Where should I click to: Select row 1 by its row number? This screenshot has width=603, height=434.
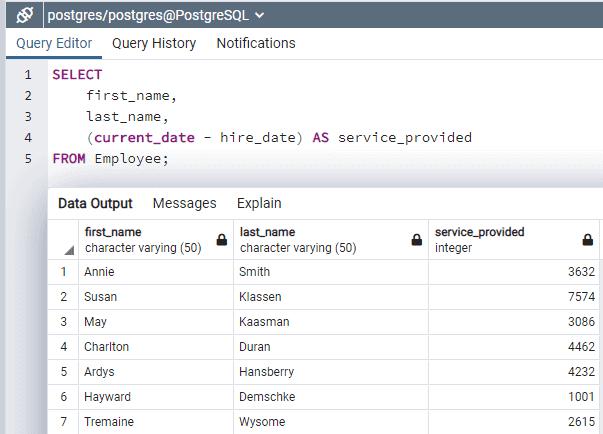[64, 271]
